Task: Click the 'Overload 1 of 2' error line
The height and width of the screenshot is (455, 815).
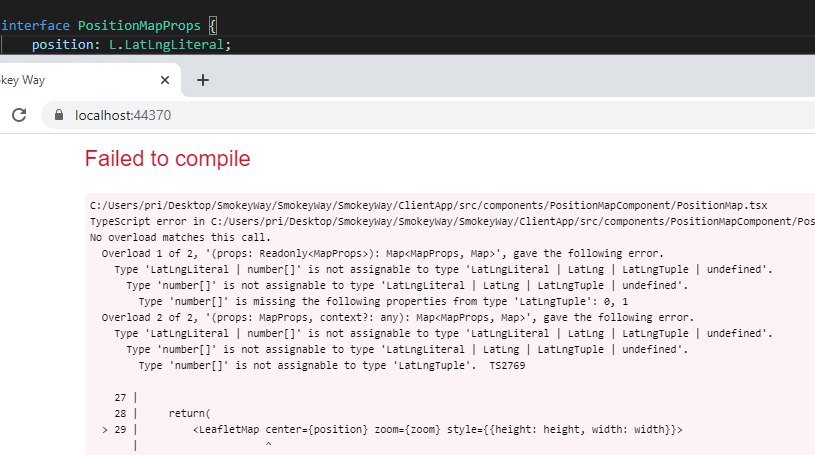Action: pyautogui.click(x=383, y=254)
